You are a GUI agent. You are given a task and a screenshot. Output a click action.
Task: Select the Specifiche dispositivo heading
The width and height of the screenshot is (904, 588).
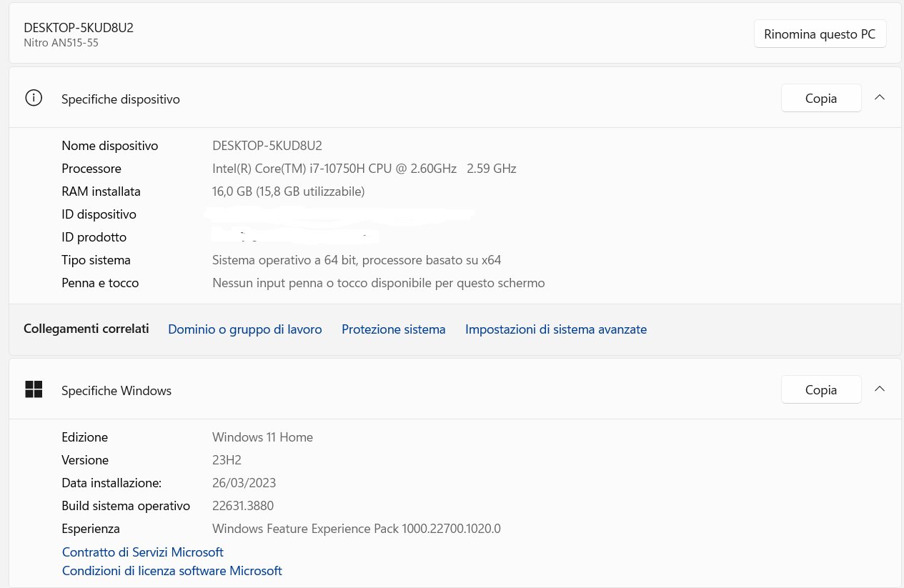click(121, 99)
